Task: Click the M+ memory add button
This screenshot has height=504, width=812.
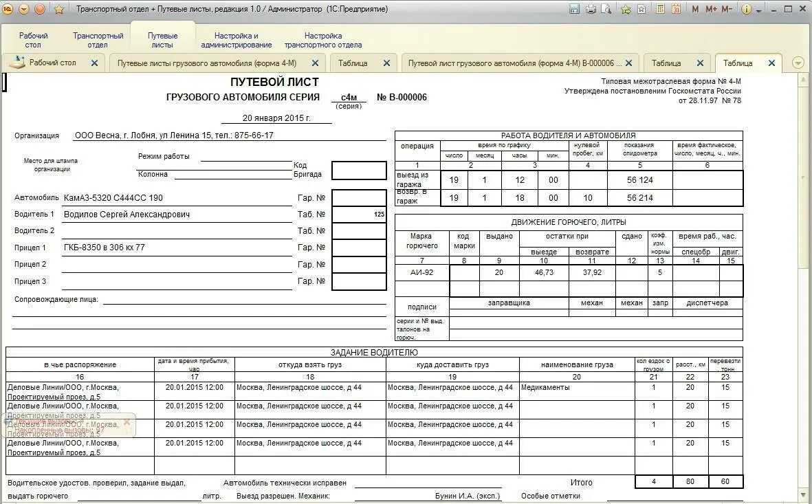Action: click(x=711, y=9)
